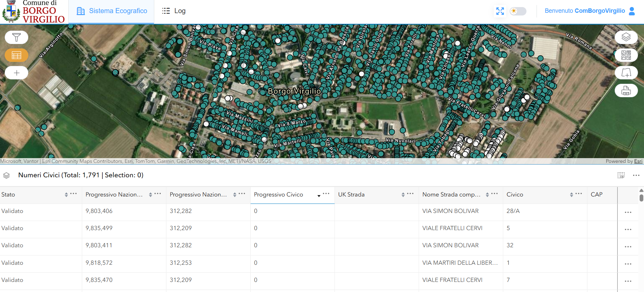The image size is (644, 292).
Task: Sort by the Stato column arrows
Action: pyautogui.click(x=66, y=195)
